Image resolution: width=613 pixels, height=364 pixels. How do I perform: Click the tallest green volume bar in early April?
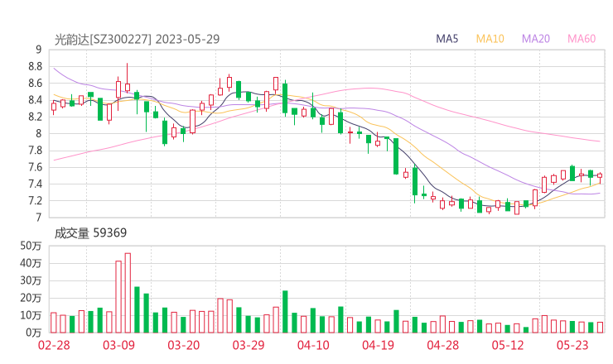[285, 312]
